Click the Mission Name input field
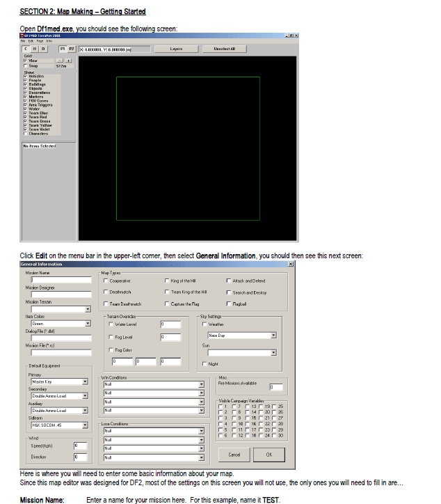 (61, 280)
